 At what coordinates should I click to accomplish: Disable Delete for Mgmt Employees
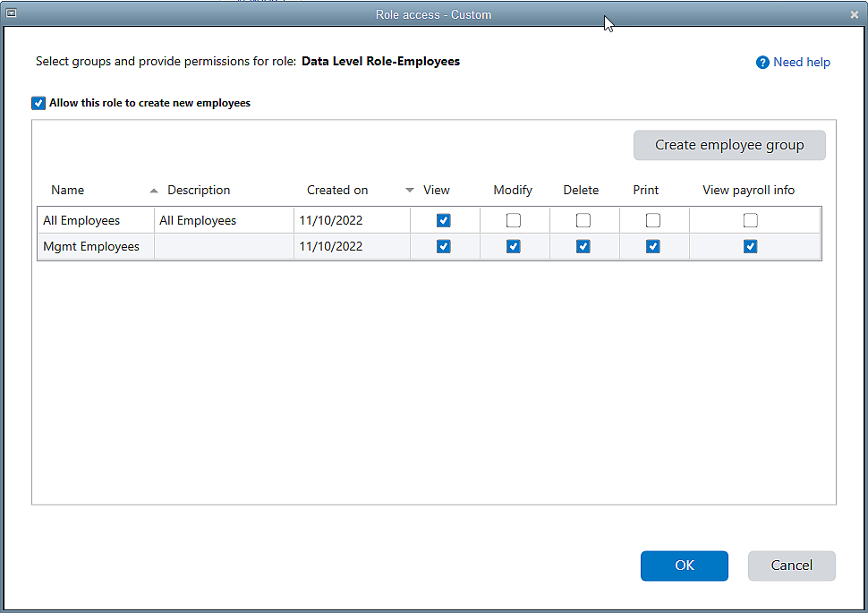[x=583, y=247]
